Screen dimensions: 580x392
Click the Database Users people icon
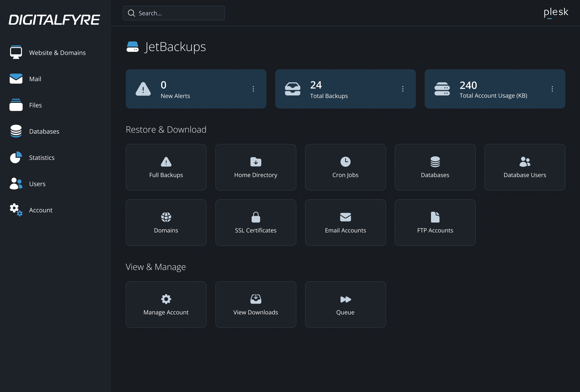[x=525, y=162]
